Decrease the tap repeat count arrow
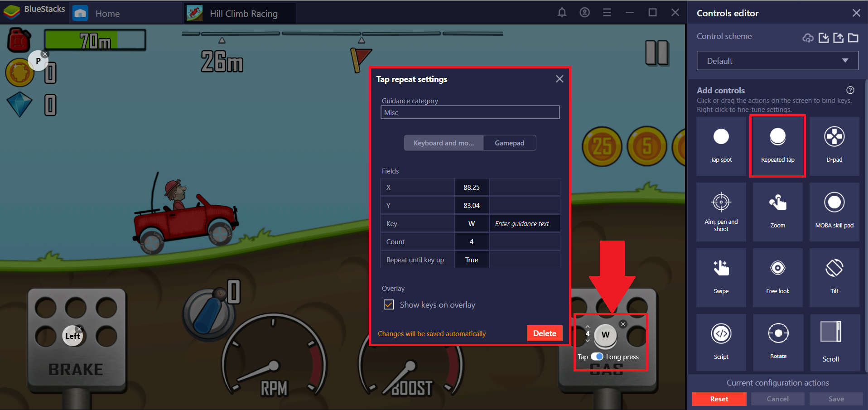 tap(588, 340)
